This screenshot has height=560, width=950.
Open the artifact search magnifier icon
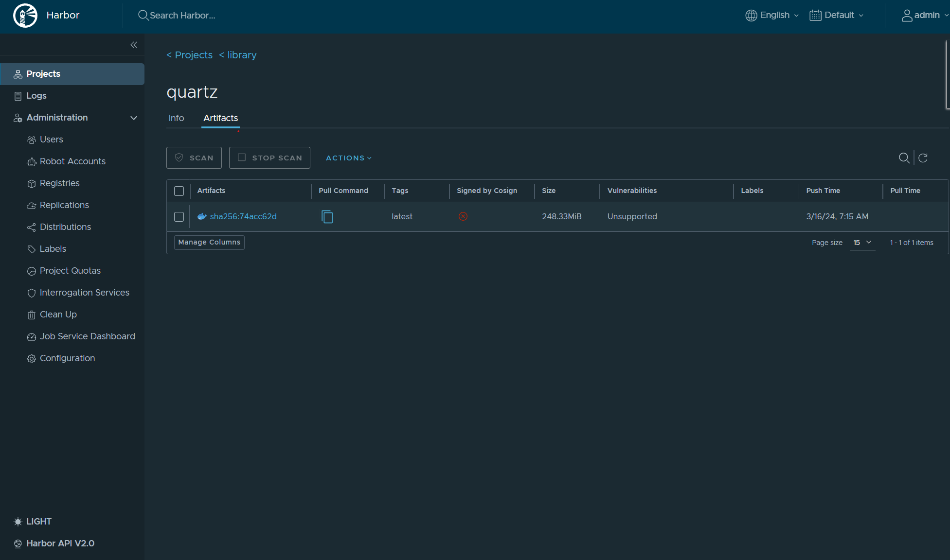tap(904, 158)
